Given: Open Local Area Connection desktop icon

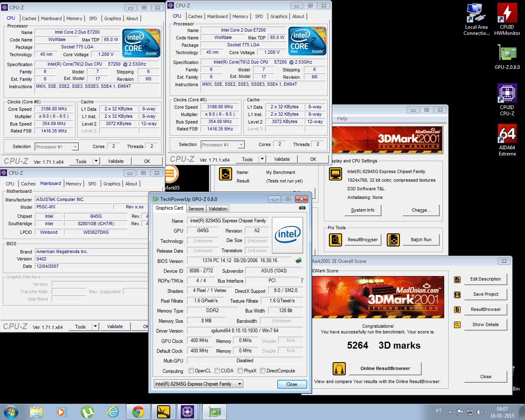Looking at the screenshot, I should [476, 19].
